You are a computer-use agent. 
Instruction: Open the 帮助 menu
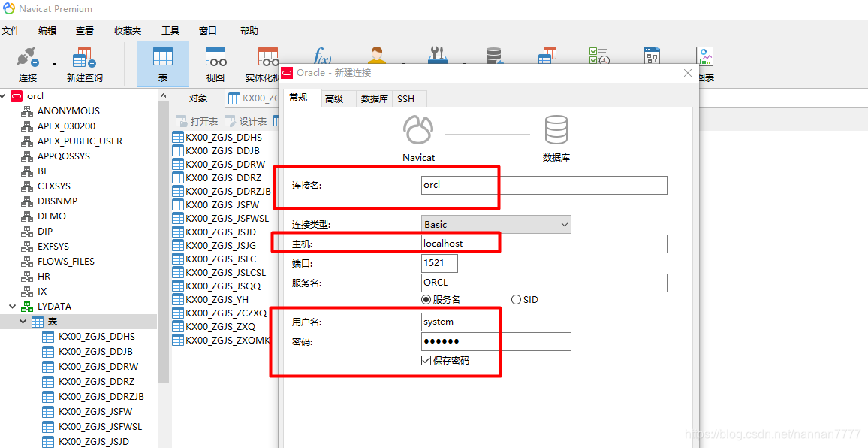click(x=249, y=31)
